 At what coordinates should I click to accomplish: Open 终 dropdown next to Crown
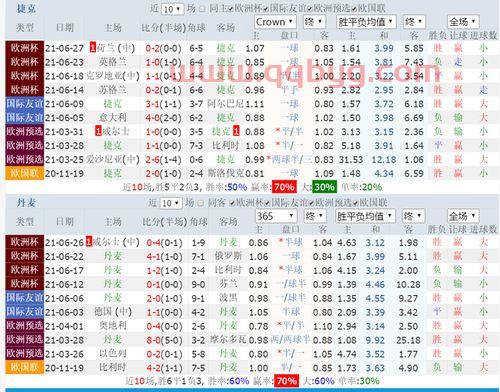[x=314, y=22]
